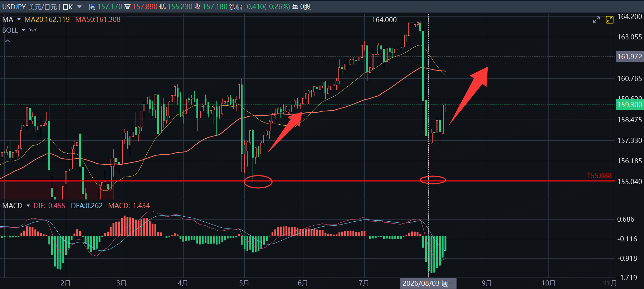Click the DEA:0.262 value
This screenshot has width=644, height=289.
pyautogui.click(x=87, y=206)
